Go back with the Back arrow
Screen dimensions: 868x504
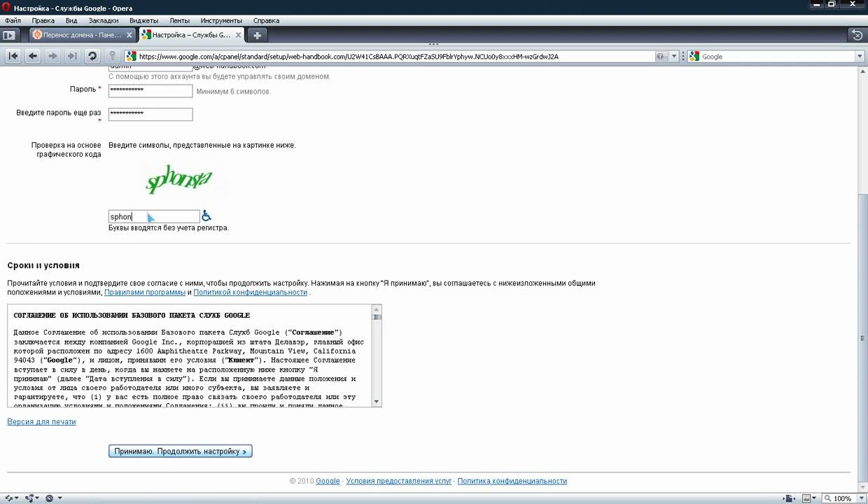pyautogui.click(x=33, y=57)
